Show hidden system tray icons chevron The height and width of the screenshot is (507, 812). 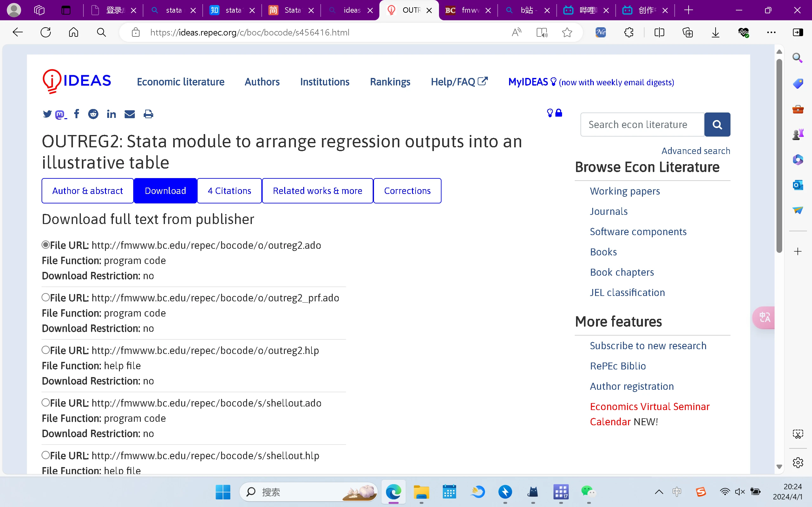pyautogui.click(x=659, y=492)
